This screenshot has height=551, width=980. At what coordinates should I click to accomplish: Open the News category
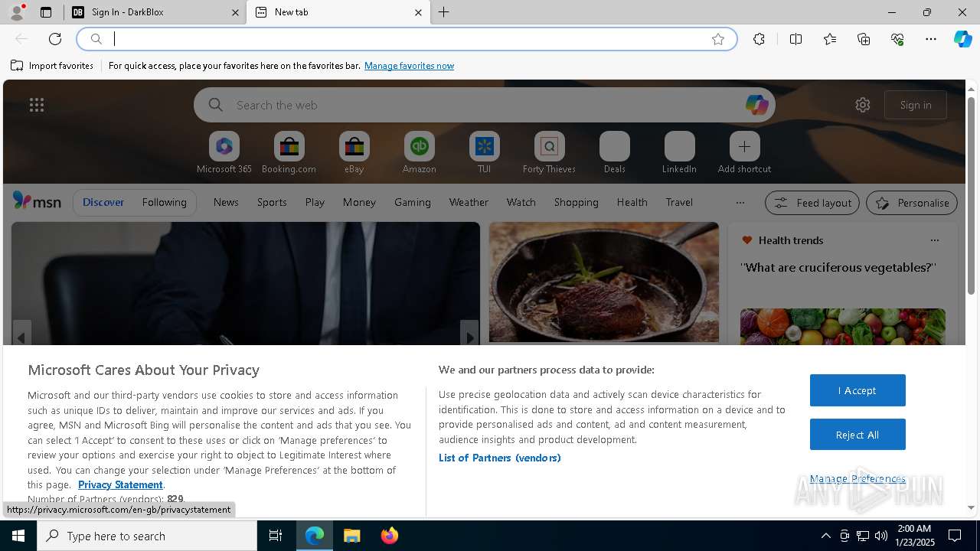click(226, 202)
